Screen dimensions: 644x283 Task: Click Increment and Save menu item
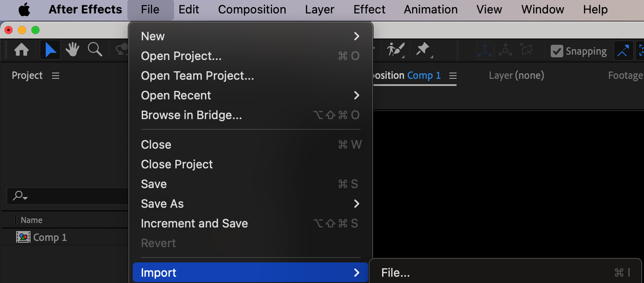pyautogui.click(x=194, y=223)
